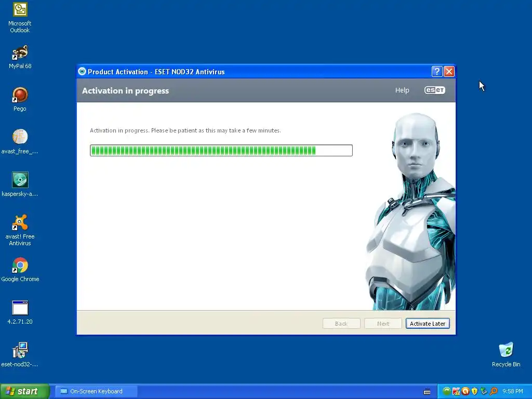The width and height of the screenshot is (532, 399).
Task: Click the keyboard icon beside the system tray
Action: (427, 392)
